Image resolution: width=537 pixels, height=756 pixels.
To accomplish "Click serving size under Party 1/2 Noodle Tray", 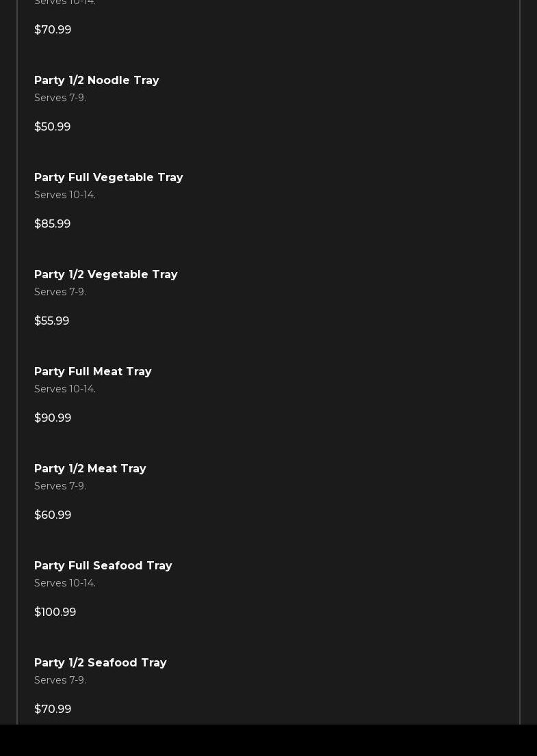I will coord(60,98).
